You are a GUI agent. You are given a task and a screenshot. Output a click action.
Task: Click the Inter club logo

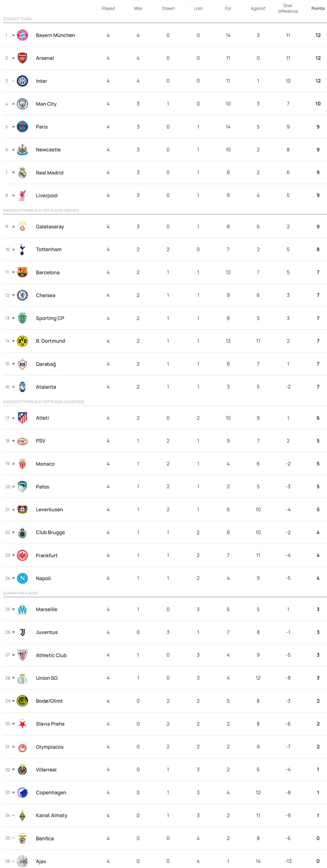pyautogui.click(x=22, y=81)
